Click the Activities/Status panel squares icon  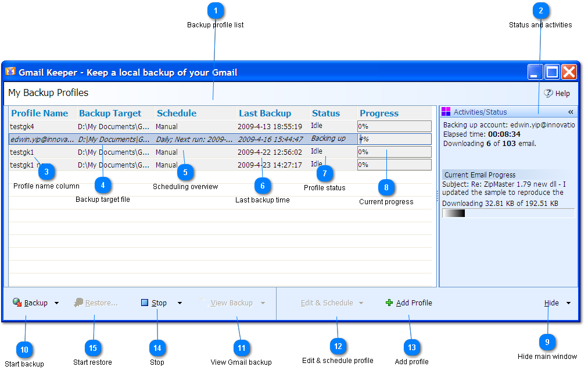(x=446, y=111)
